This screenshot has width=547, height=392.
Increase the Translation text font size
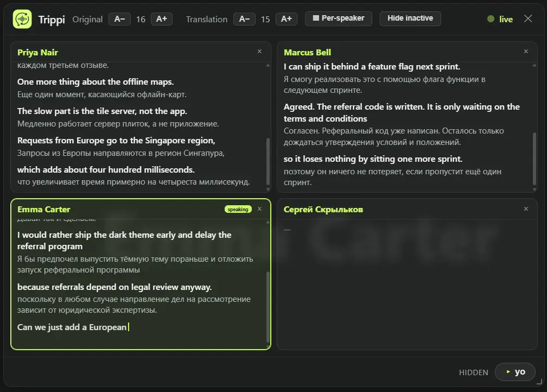pyautogui.click(x=287, y=19)
